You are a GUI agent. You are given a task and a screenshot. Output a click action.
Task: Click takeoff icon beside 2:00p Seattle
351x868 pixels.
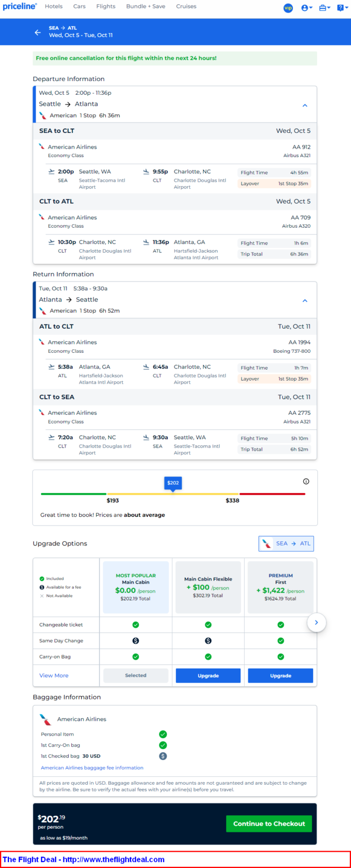point(51,171)
